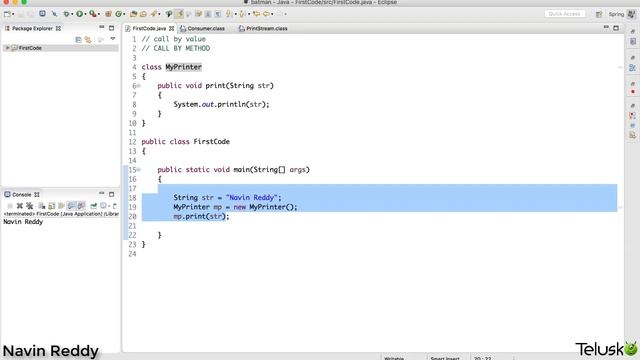Click the red square icon in right trim
The image size is (640, 360).
(x=633, y=92)
